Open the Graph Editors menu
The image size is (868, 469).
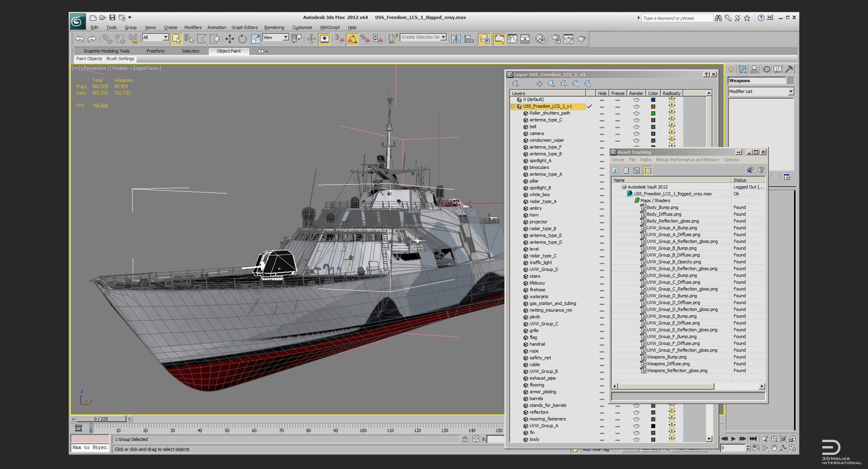(x=245, y=28)
